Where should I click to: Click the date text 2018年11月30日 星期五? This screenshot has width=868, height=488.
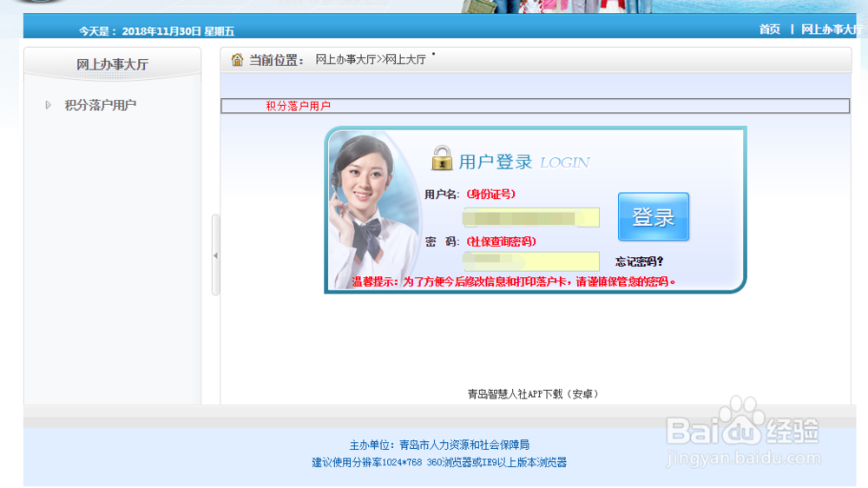tap(178, 31)
